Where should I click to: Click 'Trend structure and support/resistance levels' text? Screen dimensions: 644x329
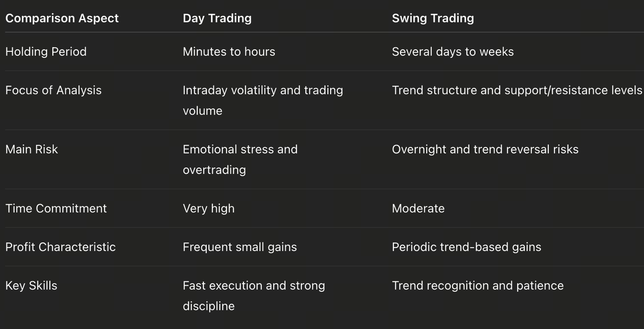[517, 91]
